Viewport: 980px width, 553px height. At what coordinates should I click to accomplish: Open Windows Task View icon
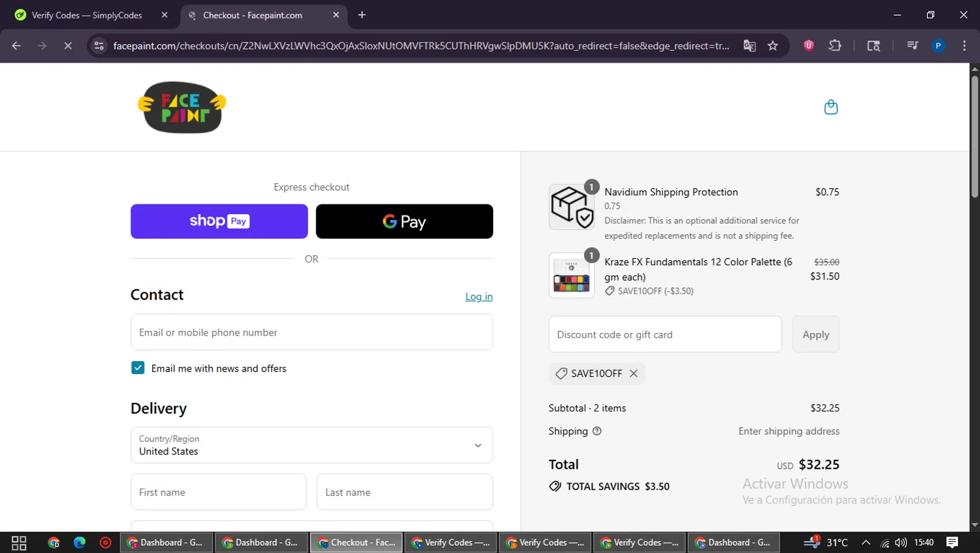click(19, 543)
